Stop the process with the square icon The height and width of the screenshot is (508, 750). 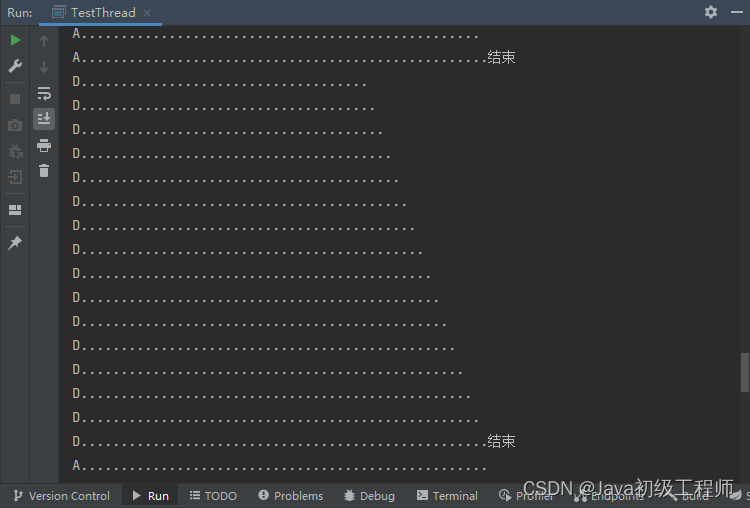click(x=15, y=99)
